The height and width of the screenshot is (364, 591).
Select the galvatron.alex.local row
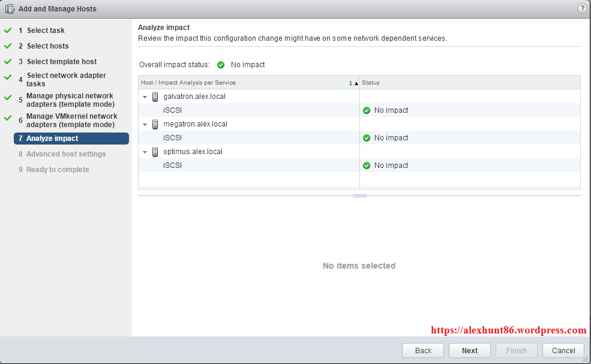[x=359, y=97]
